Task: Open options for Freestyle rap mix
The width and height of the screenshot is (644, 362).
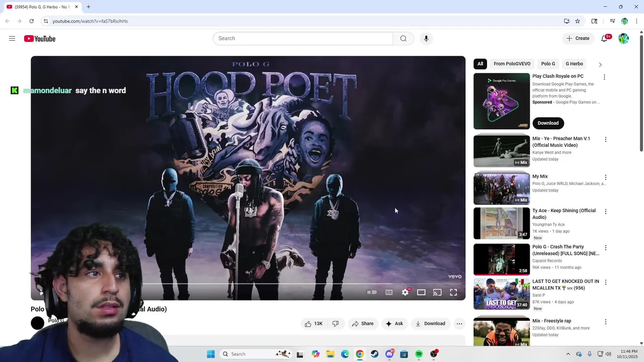Action: [606, 322]
